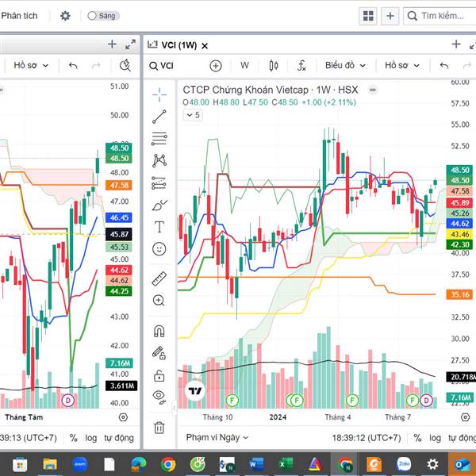Select the trend line drawing tool
This screenshot has height=476, width=476.
point(159,117)
